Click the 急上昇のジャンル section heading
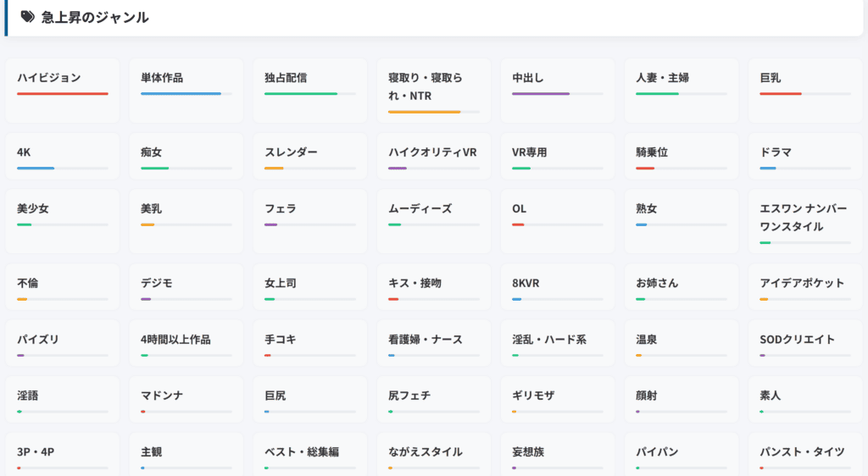 pos(95,17)
